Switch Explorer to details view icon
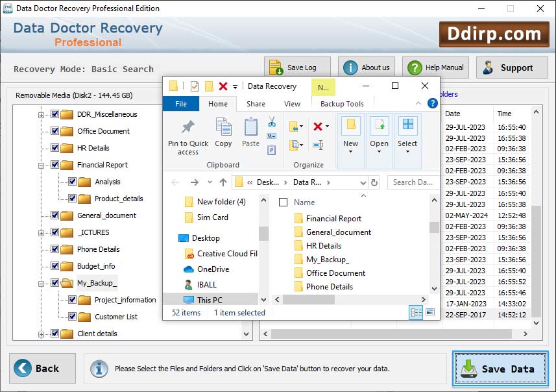Screen dimensions: 556x392 point(416,313)
